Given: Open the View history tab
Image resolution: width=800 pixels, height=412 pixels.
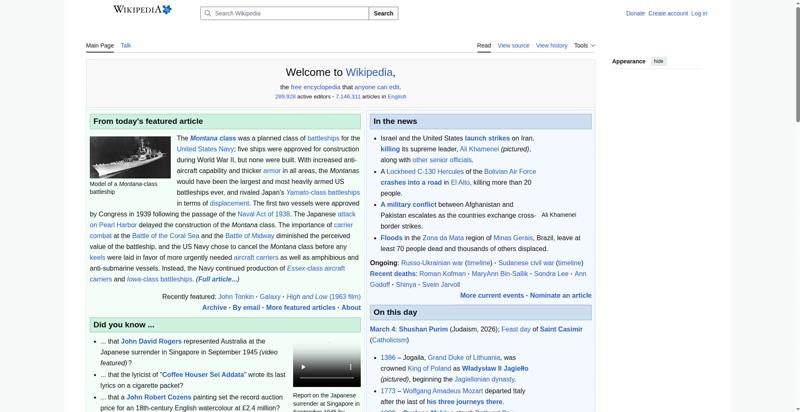Looking at the screenshot, I should click(551, 45).
